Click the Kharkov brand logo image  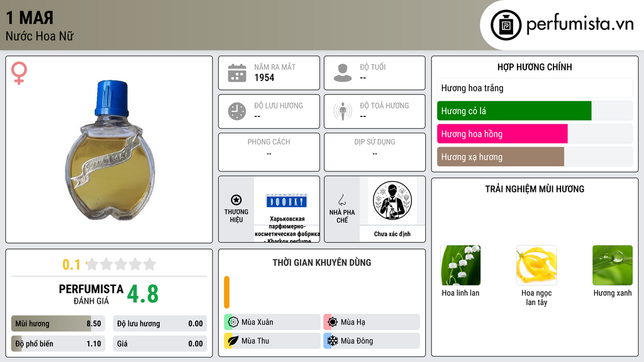pyautogui.click(x=287, y=201)
